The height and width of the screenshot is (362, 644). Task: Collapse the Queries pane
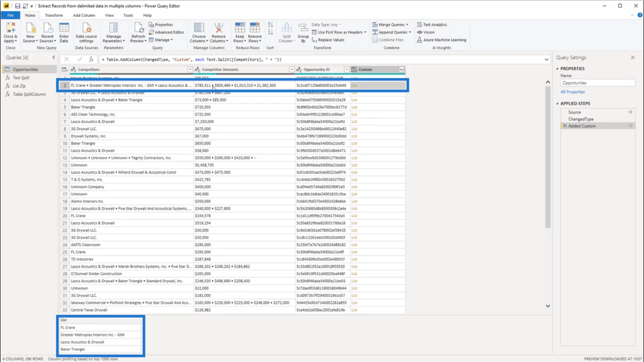(54, 57)
